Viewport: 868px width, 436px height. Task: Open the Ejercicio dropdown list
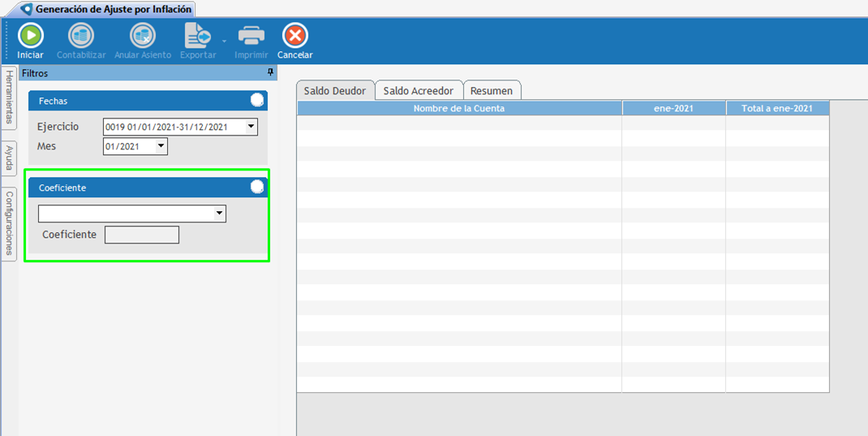pyautogui.click(x=251, y=127)
